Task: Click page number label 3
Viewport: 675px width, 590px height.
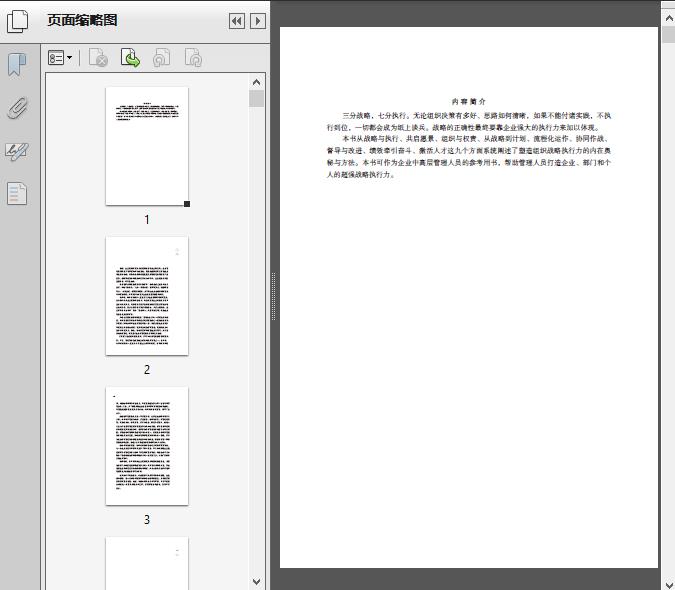Action: point(147,520)
